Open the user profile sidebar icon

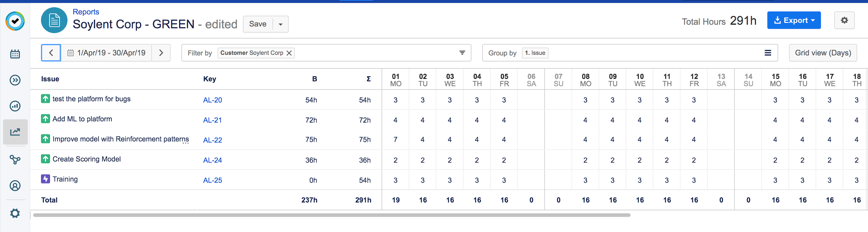[x=15, y=186]
